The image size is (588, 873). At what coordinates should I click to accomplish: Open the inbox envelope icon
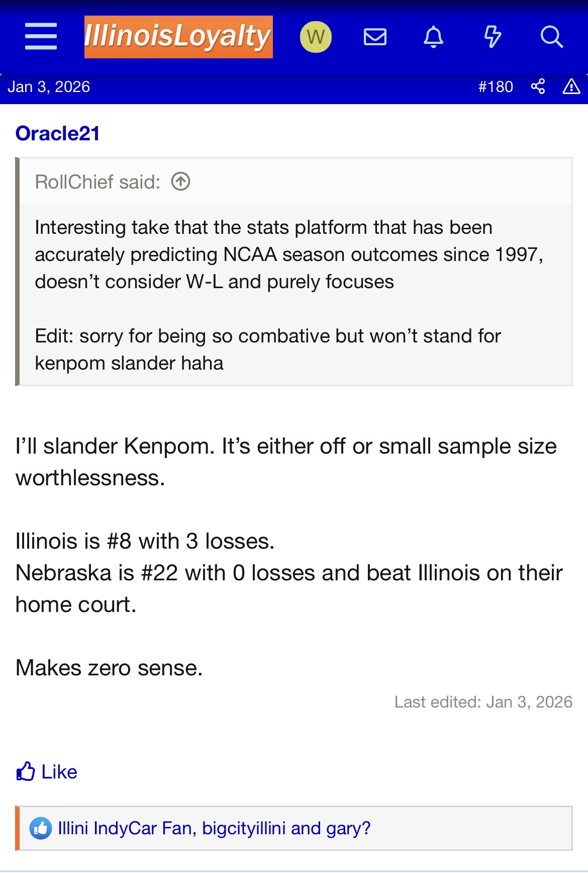375,37
